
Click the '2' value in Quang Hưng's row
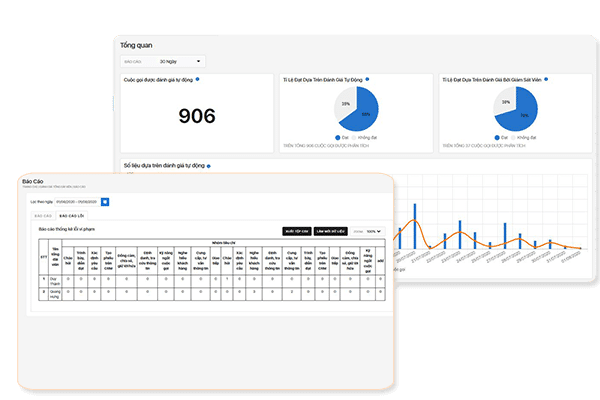[x=292, y=292]
